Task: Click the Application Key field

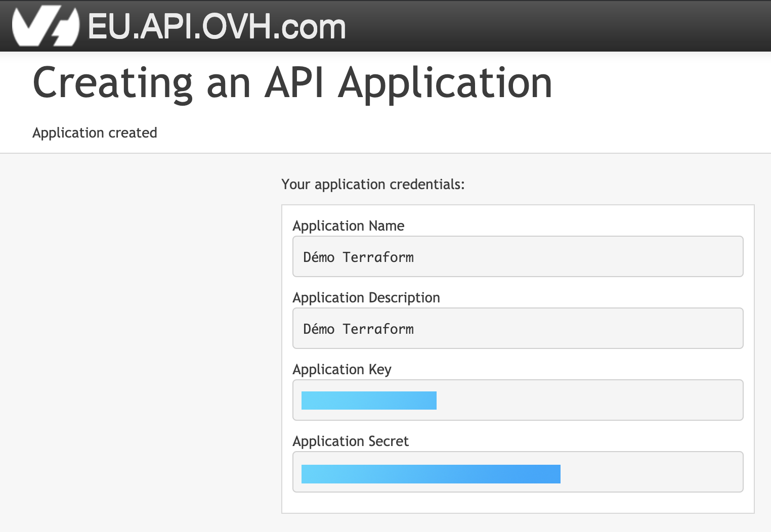Action: (518, 400)
